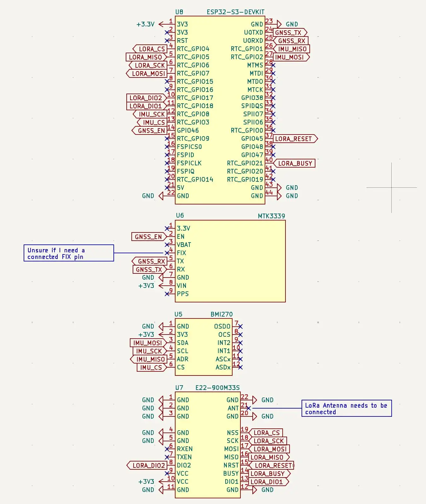Click the no-connect flag on MTK3339 PPS pin
This screenshot has width=426, height=504.
point(167,294)
